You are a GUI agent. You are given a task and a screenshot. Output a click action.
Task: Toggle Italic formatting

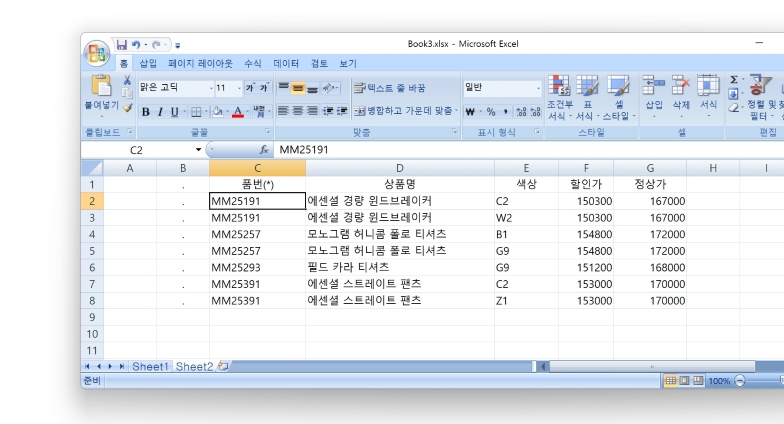pyautogui.click(x=159, y=112)
